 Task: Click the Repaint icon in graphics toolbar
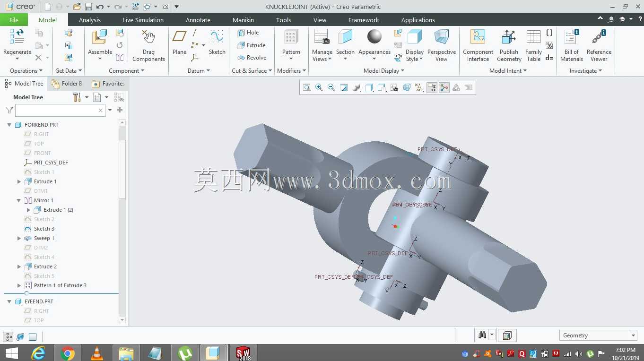(344, 87)
